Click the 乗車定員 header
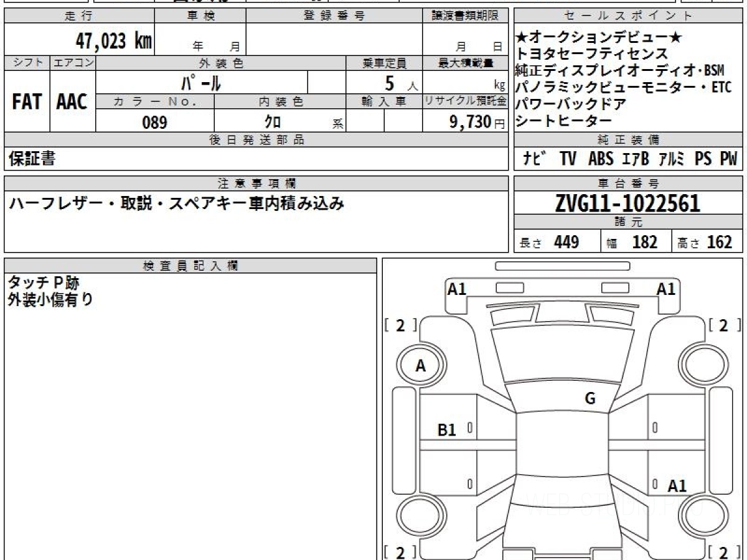Image resolution: width=747 pixels, height=560 pixels. point(384,63)
